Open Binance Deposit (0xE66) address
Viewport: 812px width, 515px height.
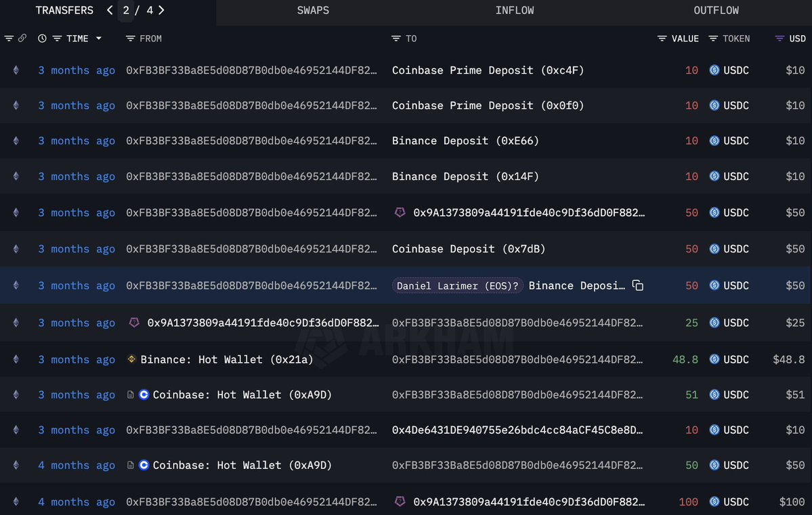[x=465, y=141]
